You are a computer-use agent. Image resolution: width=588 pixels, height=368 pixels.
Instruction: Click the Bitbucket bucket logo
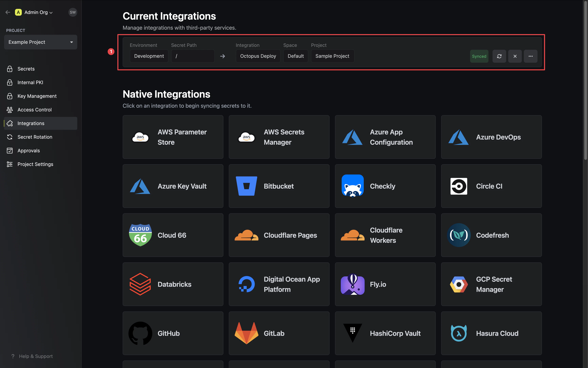point(246,186)
